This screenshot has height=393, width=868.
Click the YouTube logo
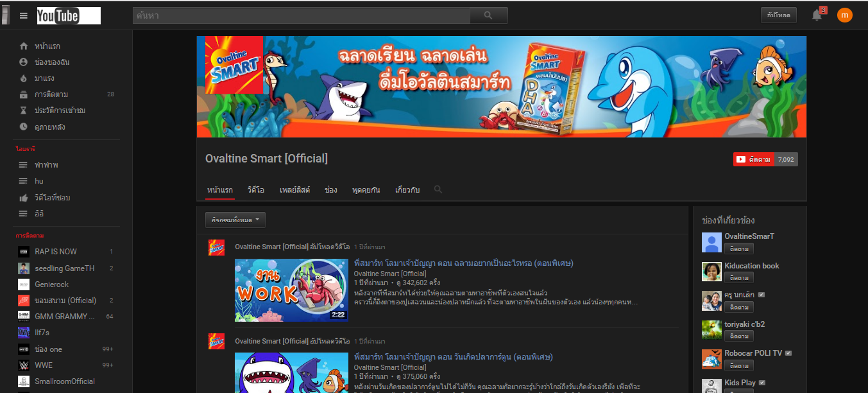pos(69,16)
